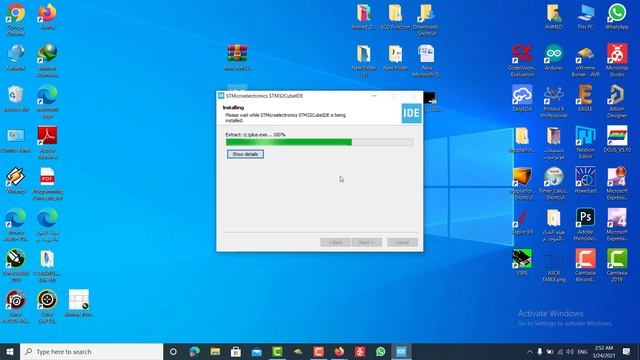Select the CodeVision Evaluation shortcut

(522, 60)
